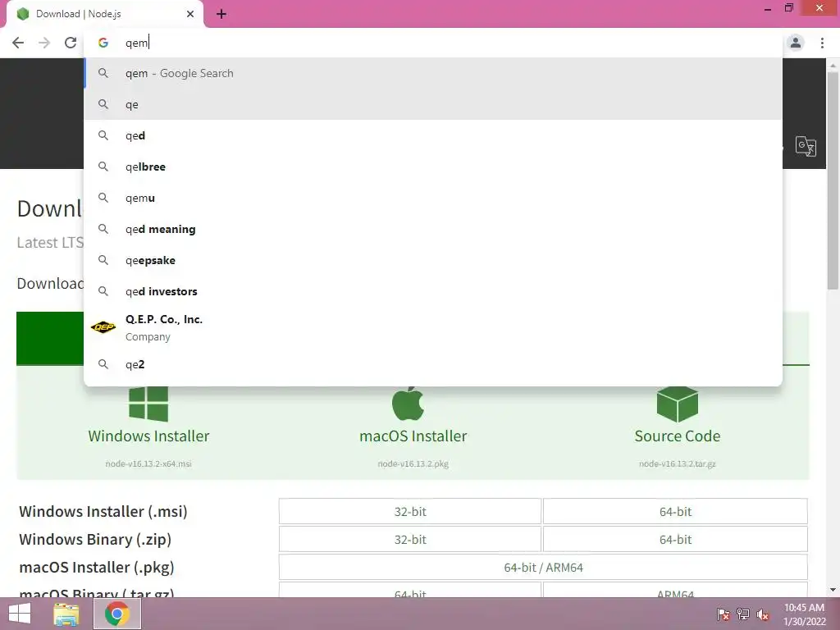This screenshot has width=840, height=630.
Task: Reload the page with the refresh icon
Action: coord(71,43)
